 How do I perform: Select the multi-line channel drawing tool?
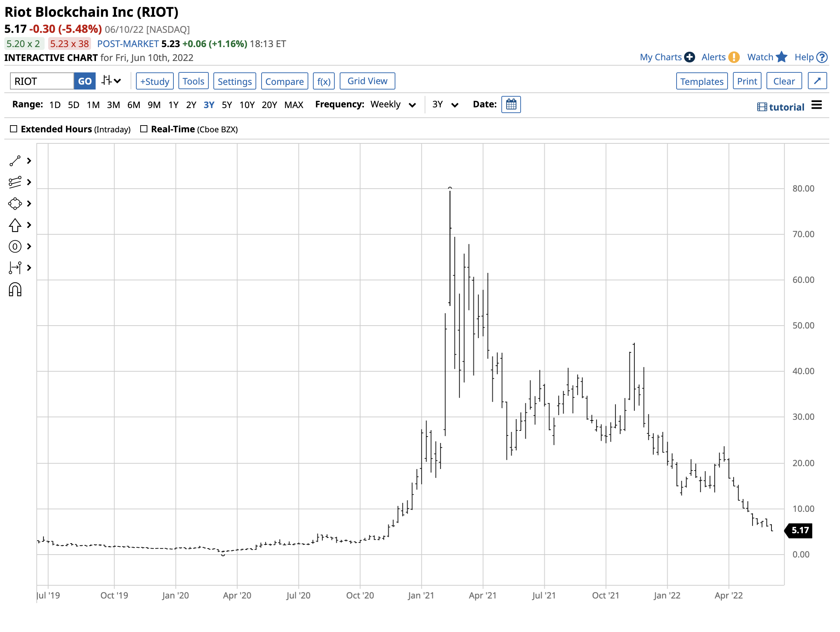[15, 182]
